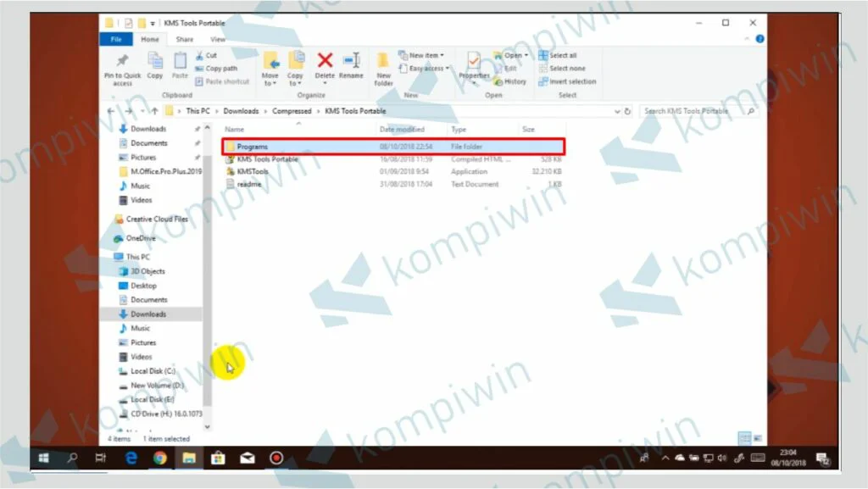Open the Copy to menu
Screen dimensions: 868x489
(296, 69)
